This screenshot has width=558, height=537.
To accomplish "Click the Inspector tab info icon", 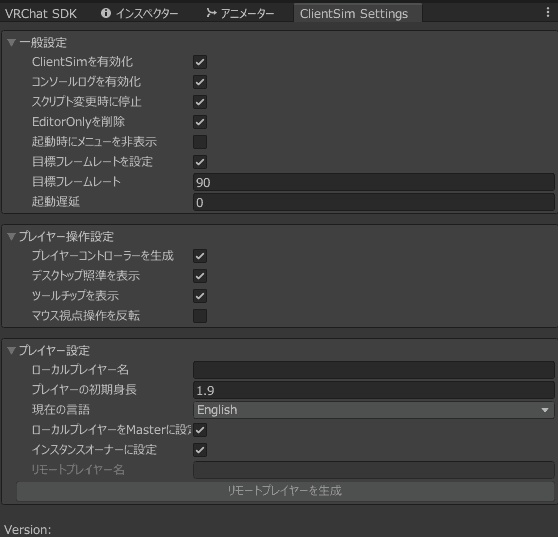I will [x=106, y=13].
